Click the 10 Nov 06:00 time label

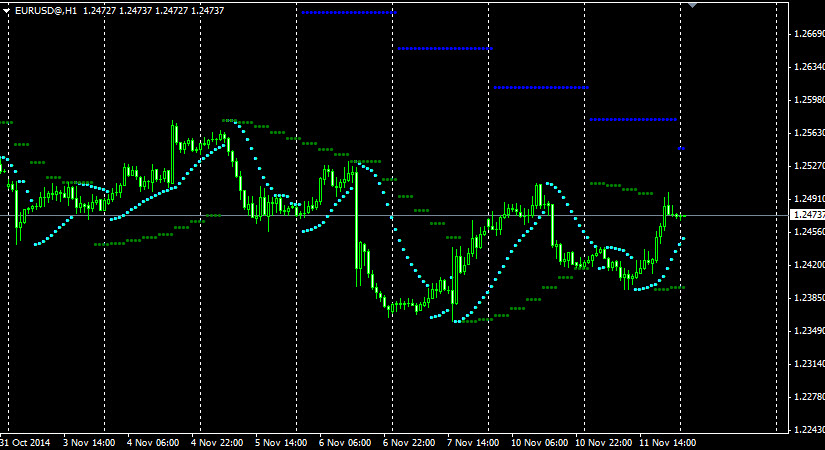540,443
